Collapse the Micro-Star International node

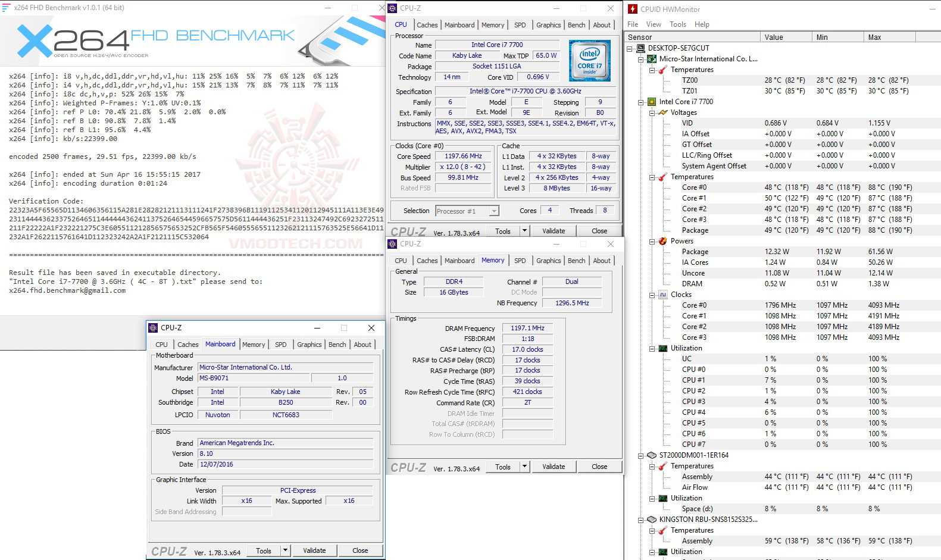pyautogui.click(x=641, y=59)
